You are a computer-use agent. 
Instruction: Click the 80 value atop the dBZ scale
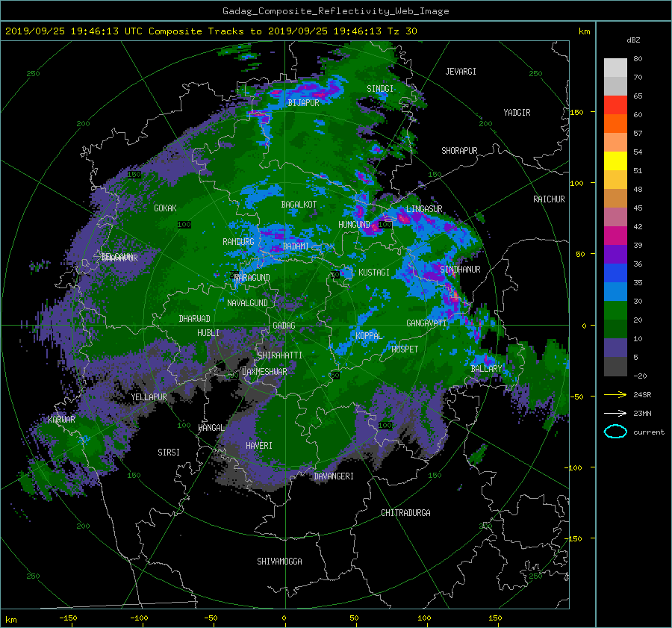(638, 59)
